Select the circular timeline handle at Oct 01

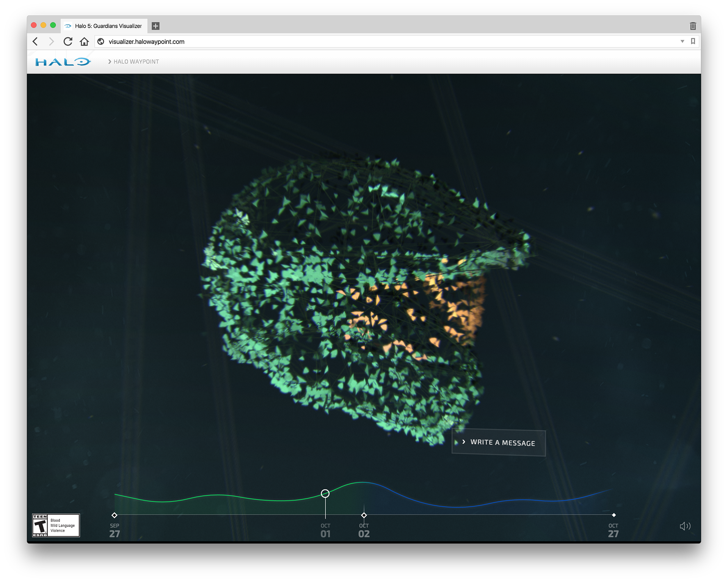(325, 493)
